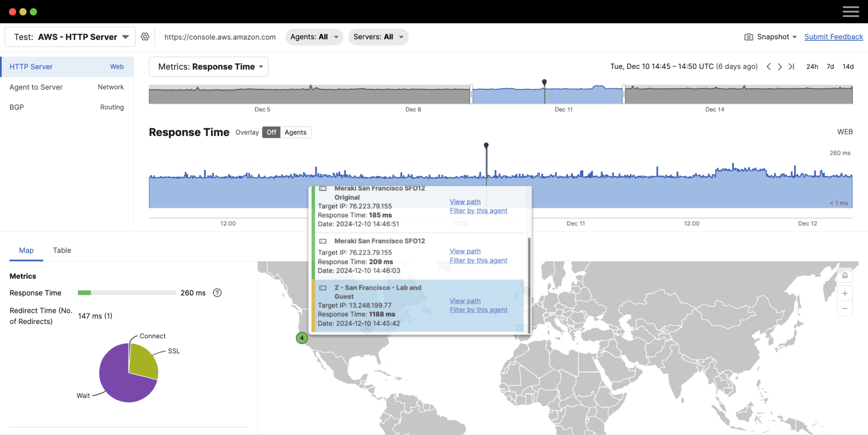Zoom in on the map with the plus icon

[845, 293]
